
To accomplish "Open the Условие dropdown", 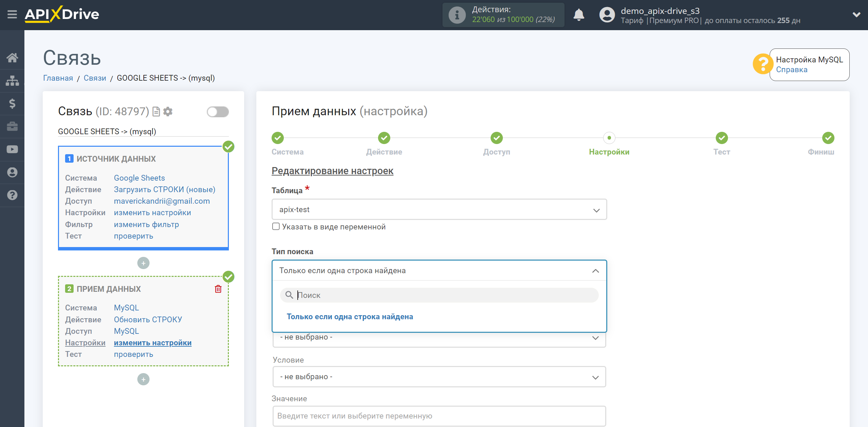I will (439, 377).
